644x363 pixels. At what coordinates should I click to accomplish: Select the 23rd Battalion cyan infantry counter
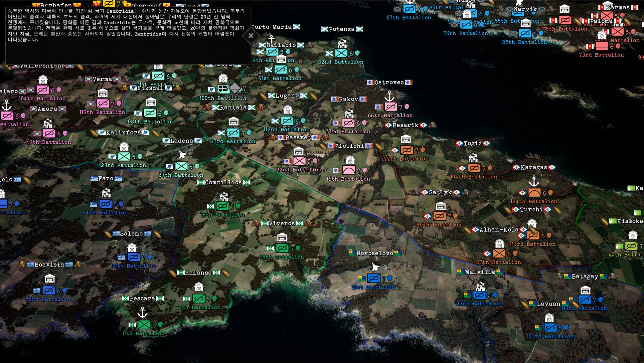coord(124,157)
